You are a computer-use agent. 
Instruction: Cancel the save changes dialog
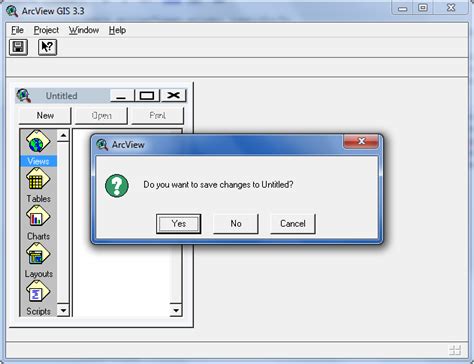coord(293,224)
